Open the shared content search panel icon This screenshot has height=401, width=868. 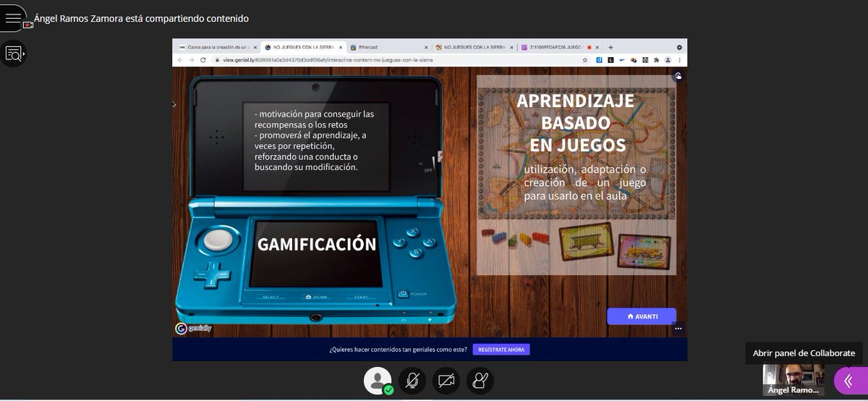coord(14,54)
